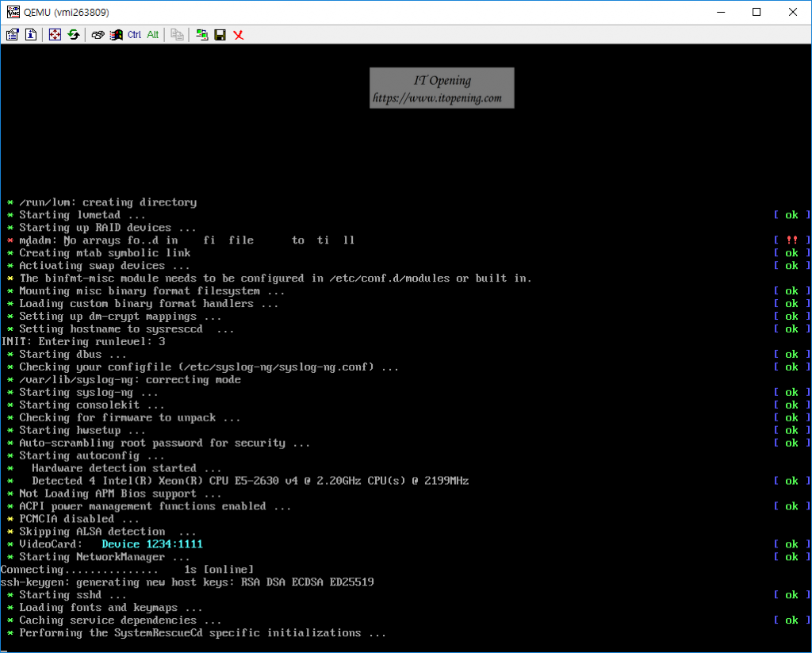Open the file transfer tool
Image resolution: width=812 pixels, height=653 pixels.
pyautogui.click(x=177, y=35)
